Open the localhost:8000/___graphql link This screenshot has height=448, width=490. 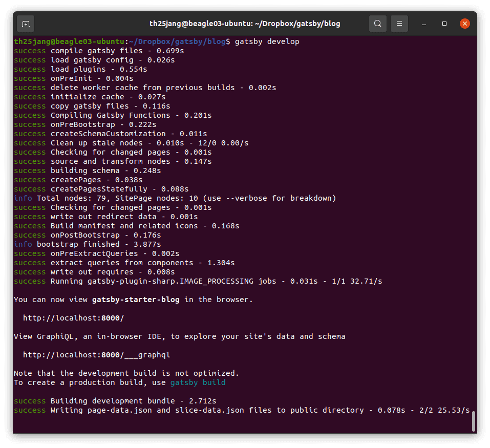coord(96,355)
